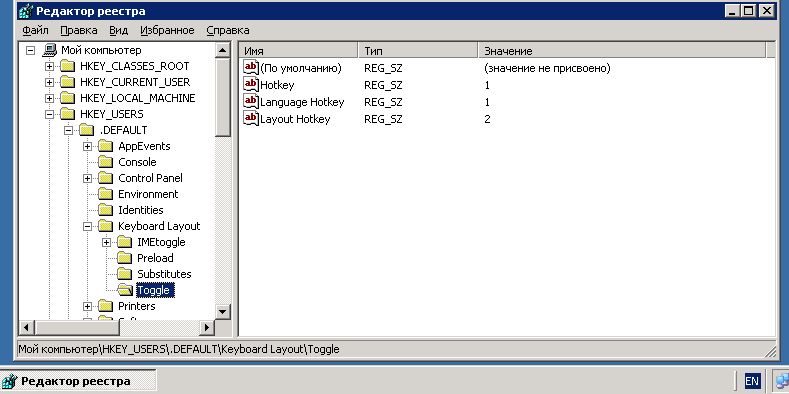Select the Preload key label

[x=155, y=258]
